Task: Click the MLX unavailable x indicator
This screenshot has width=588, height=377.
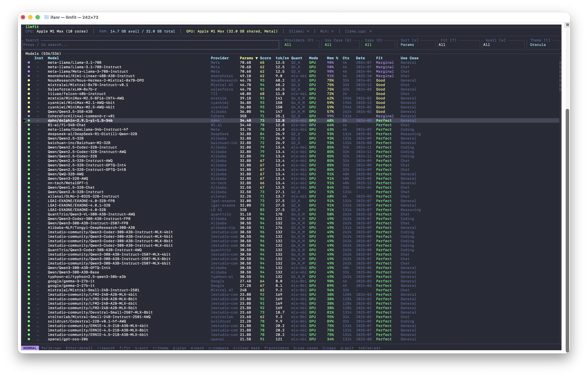Action: 332,31
